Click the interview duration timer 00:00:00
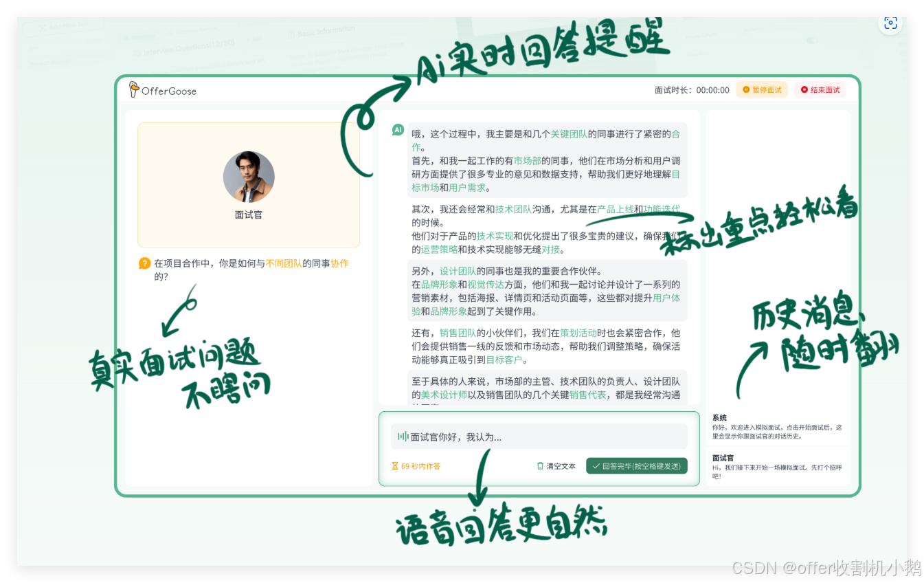 point(712,90)
